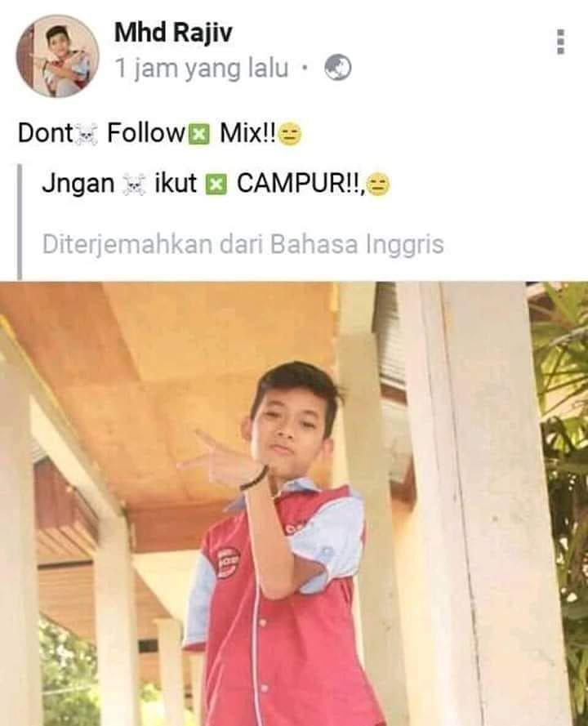This screenshot has width=588, height=726.
Task: Click the gray vertical bar beside the translation
Action: pyautogui.click(x=20, y=221)
